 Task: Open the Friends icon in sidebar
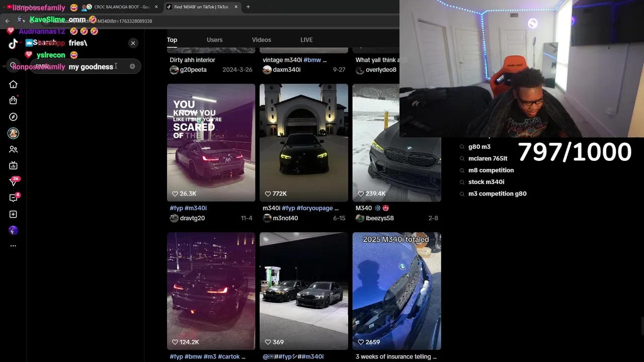point(13,149)
